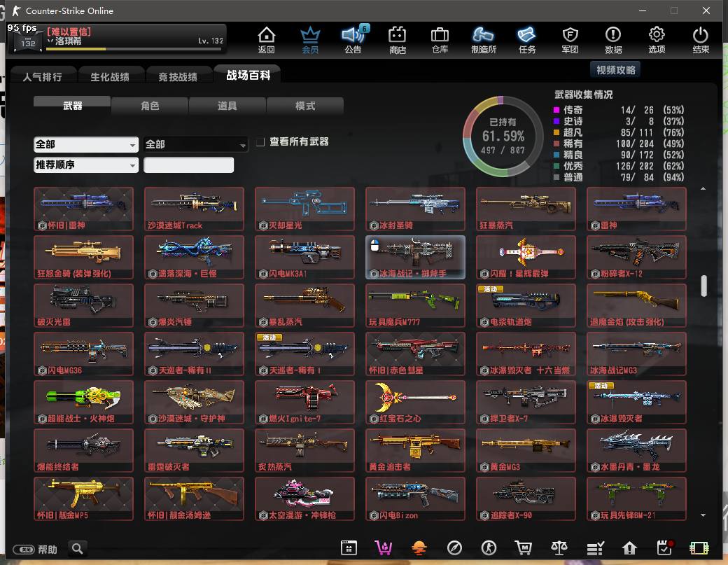Screen dimensions: 728x565
Task: Select the 太空漫游·冲锋枪 weapon card
Action: [x=304, y=498]
